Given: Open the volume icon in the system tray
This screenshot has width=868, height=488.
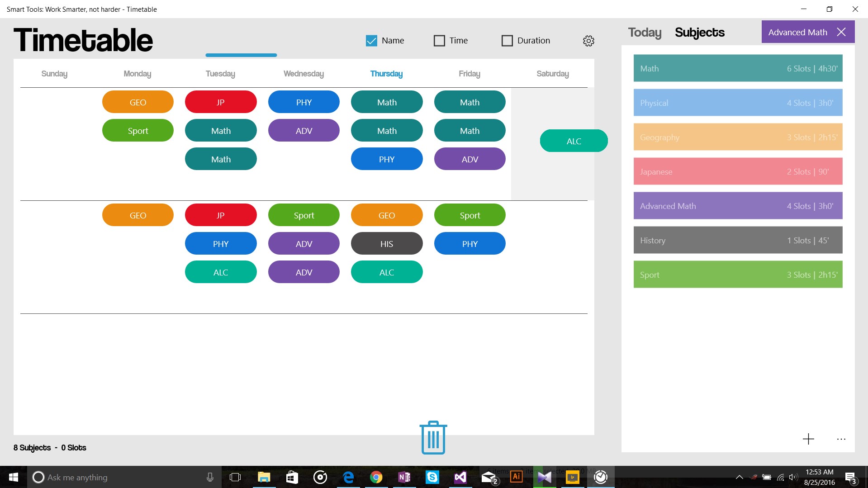Looking at the screenshot, I should tap(793, 477).
